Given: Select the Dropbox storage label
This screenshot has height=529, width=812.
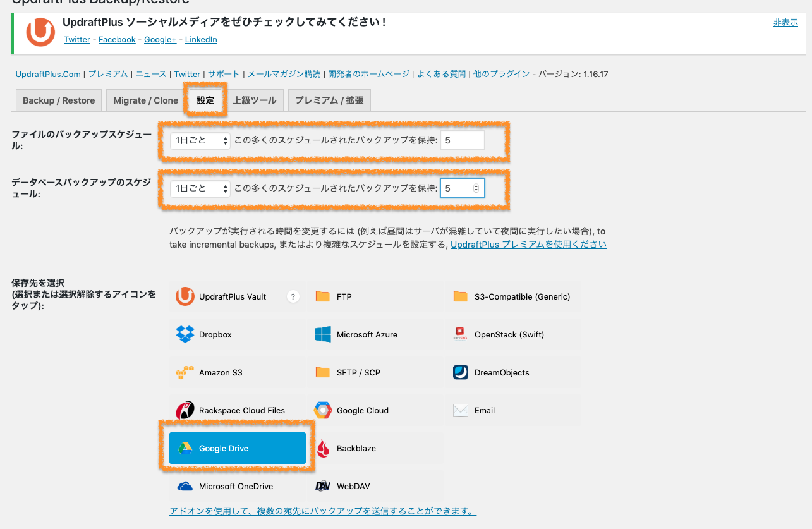Looking at the screenshot, I should pyautogui.click(x=215, y=334).
